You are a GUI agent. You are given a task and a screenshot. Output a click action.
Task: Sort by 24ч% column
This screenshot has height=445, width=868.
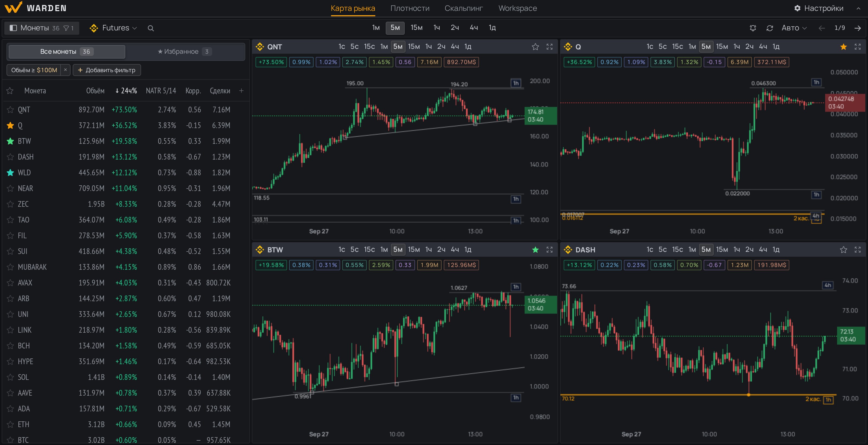point(126,90)
